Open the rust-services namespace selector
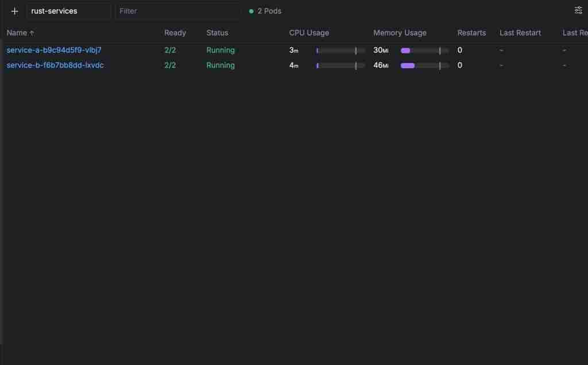The width and height of the screenshot is (588, 365). point(68,11)
